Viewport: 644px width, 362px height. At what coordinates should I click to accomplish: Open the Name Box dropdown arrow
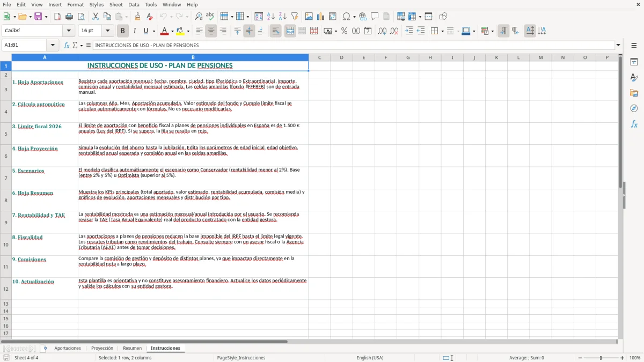click(53, 45)
